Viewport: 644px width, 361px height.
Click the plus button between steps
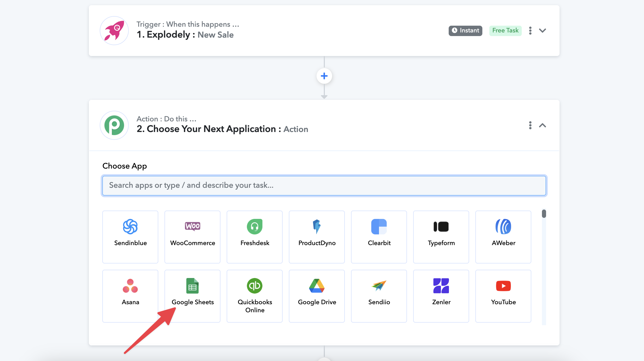[324, 76]
